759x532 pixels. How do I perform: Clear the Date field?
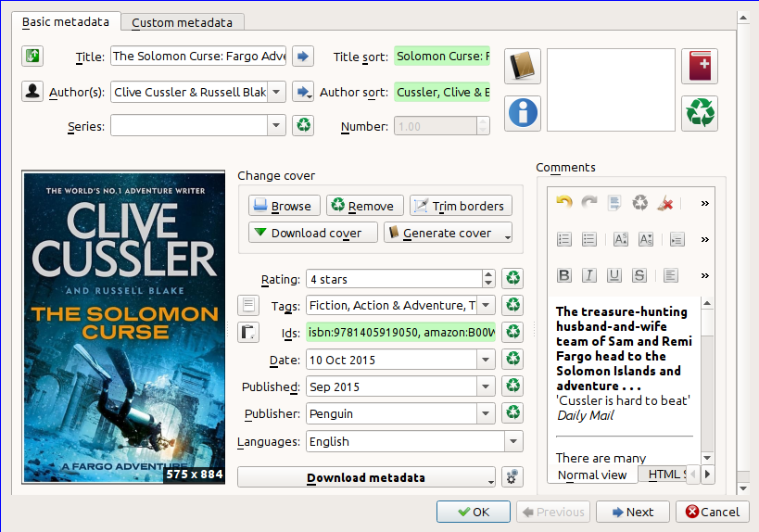512,360
